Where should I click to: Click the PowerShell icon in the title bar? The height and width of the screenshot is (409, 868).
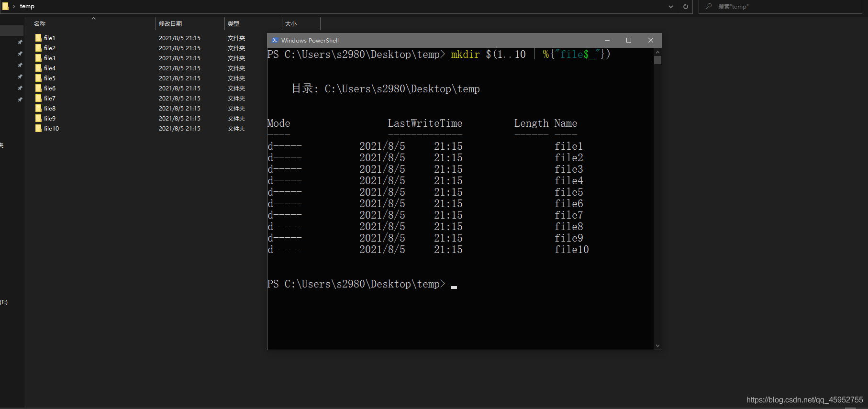click(275, 40)
